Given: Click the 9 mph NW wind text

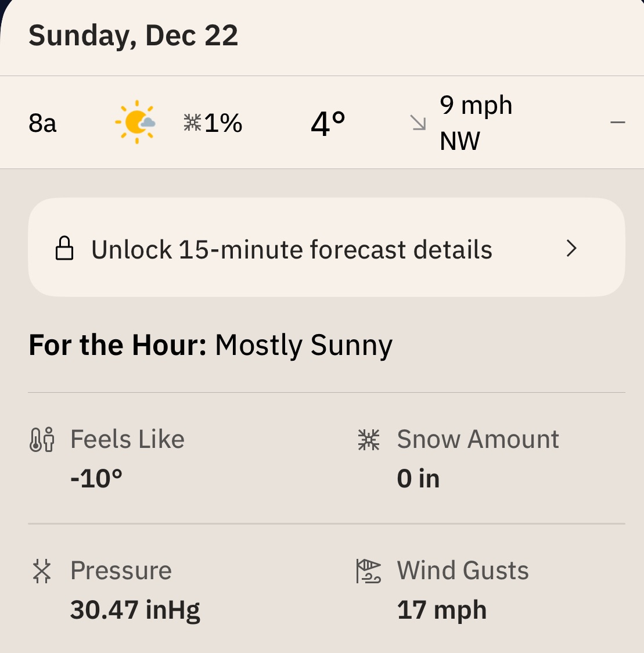Looking at the screenshot, I should [476, 123].
